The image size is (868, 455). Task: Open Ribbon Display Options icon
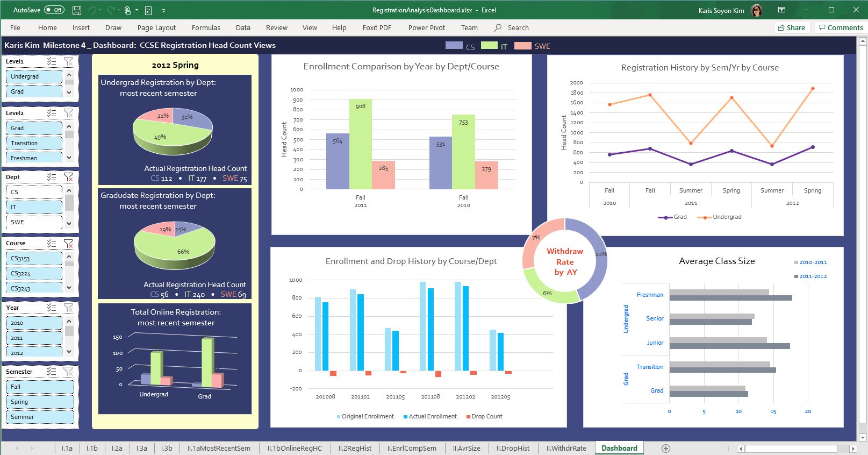[x=781, y=10]
